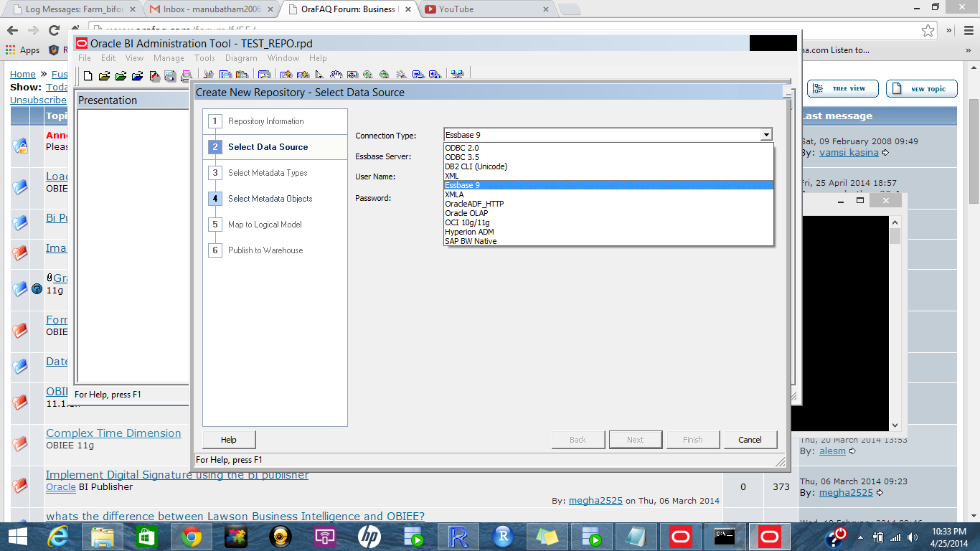Click the Next button in wizard

pos(636,440)
